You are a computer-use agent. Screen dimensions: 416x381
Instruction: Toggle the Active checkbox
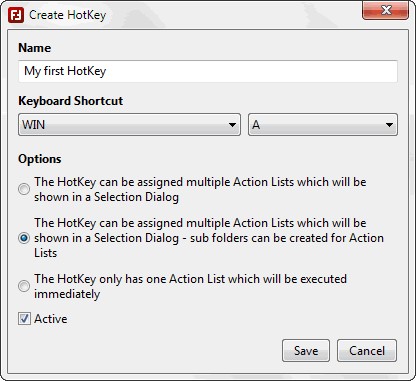24,319
